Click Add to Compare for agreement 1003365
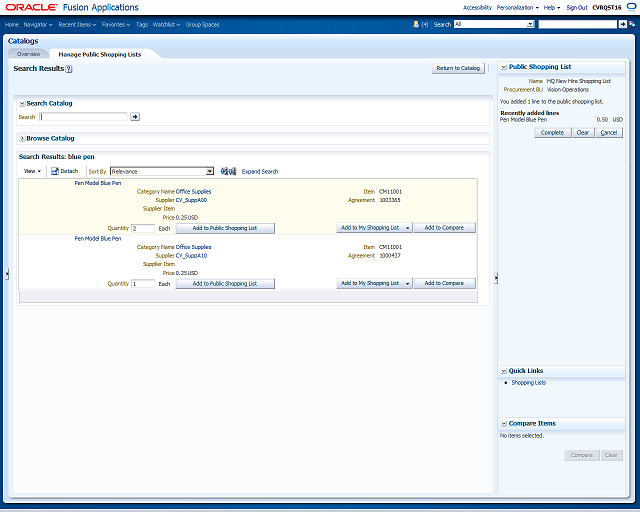The image size is (640, 512). click(444, 228)
